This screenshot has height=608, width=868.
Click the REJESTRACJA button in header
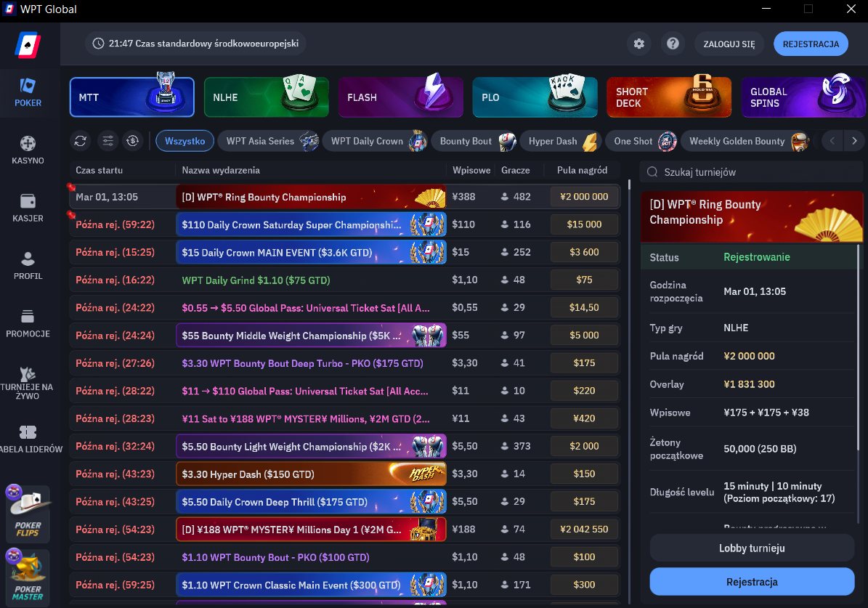[x=811, y=44]
